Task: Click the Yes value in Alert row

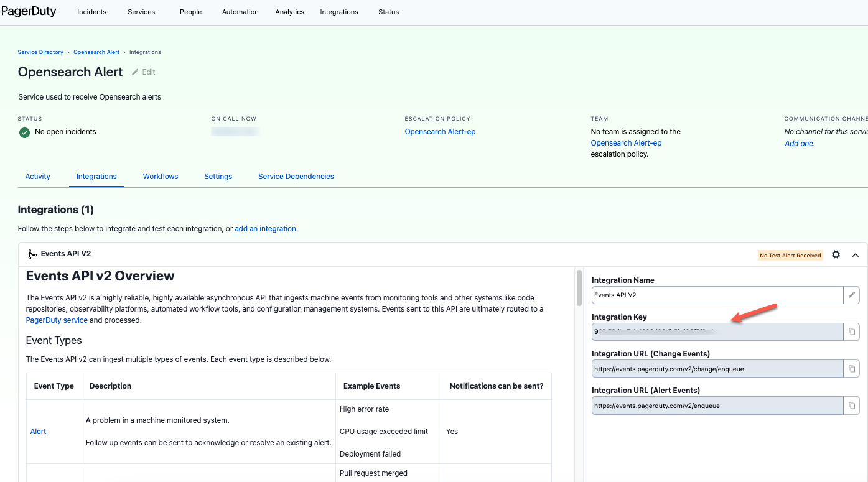Action: tap(452, 432)
